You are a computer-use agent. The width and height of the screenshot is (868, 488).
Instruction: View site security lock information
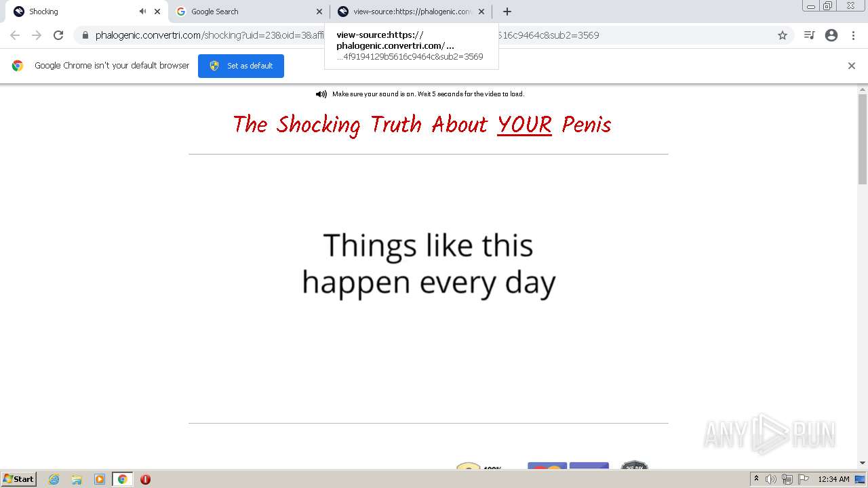coord(85,35)
